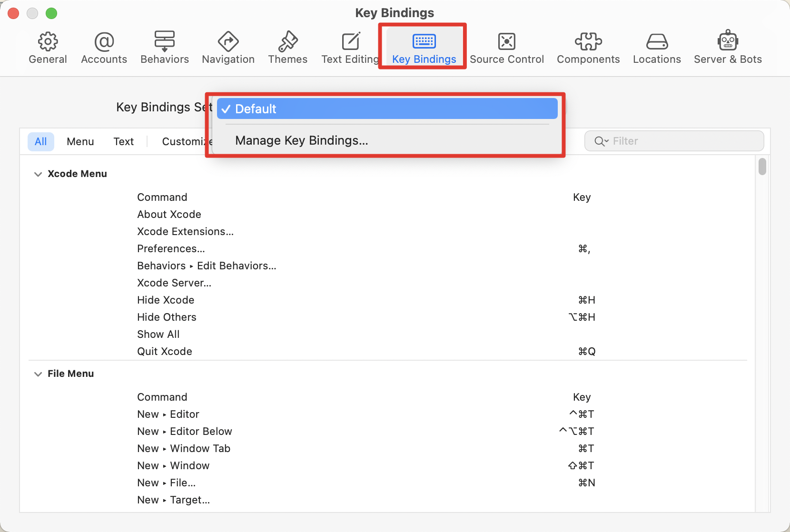Open the Behaviors preferences pane

click(165, 48)
